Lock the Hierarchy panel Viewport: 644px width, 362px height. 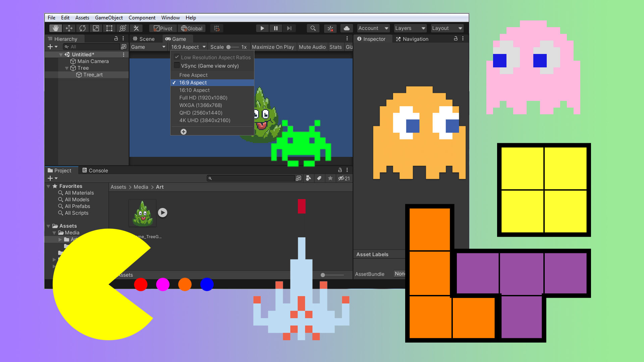tap(116, 39)
